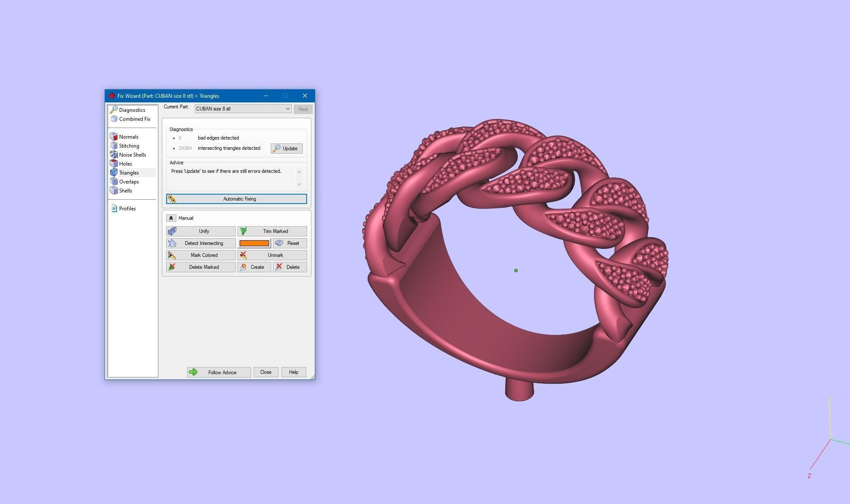
Task: Click the Reset button
Action: 290,243
